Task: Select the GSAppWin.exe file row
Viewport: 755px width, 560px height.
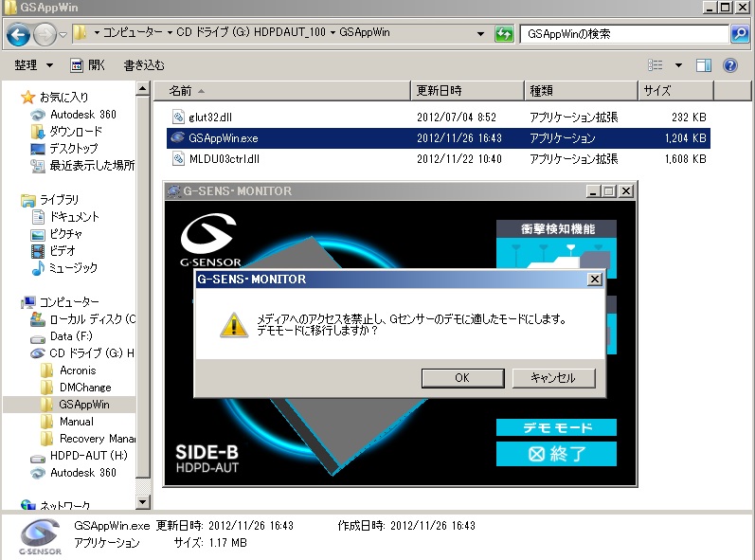Action: tap(439, 138)
